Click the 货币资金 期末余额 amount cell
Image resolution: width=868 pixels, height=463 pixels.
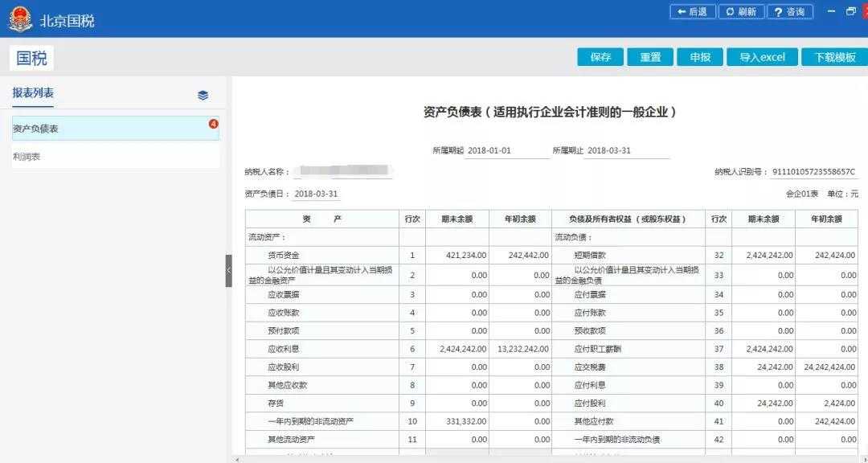[460, 256]
